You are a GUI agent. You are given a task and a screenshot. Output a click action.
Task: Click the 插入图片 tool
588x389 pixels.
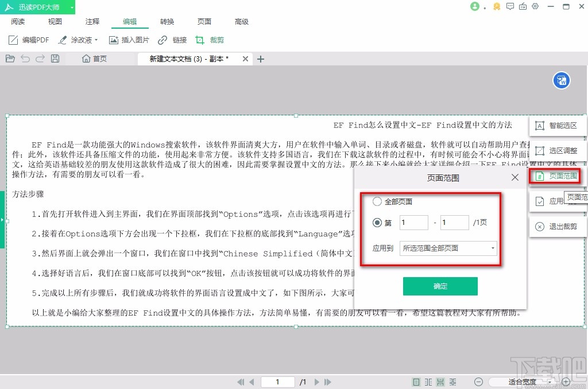pyautogui.click(x=129, y=40)
